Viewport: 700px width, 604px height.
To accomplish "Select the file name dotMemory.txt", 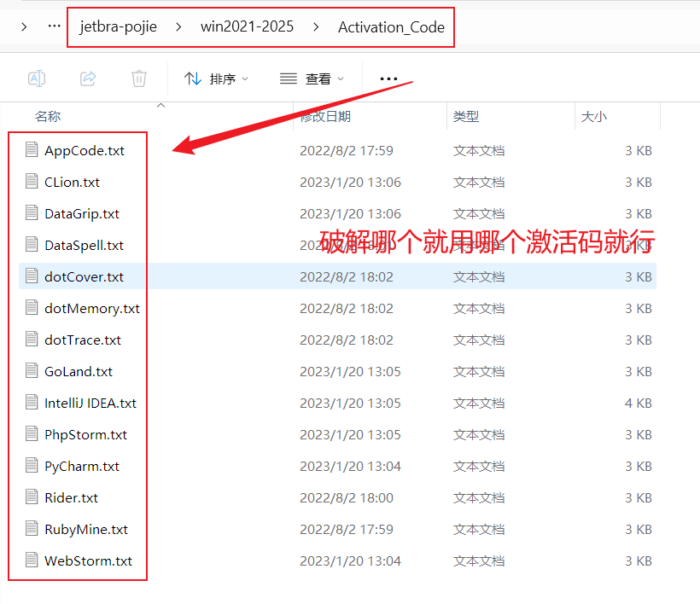I will pos(92,309).
